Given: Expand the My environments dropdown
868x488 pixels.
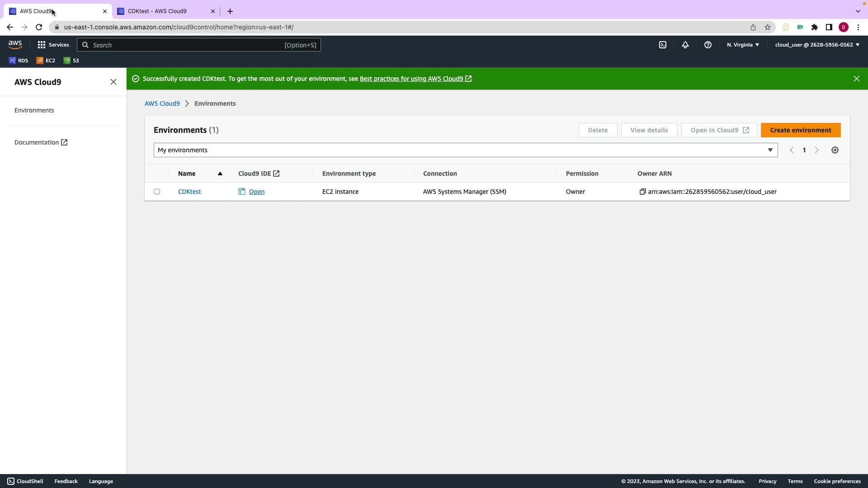Looking at the screenshot, I should (465, 150).
